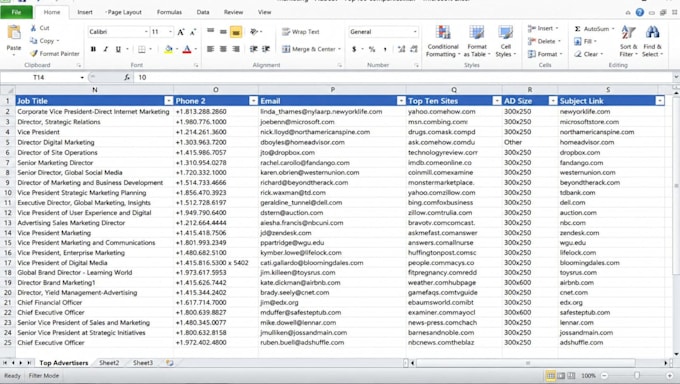Open the AD Size filter dropdown
Viewport: 680px width, 384px height.
(x=552, y=101)
